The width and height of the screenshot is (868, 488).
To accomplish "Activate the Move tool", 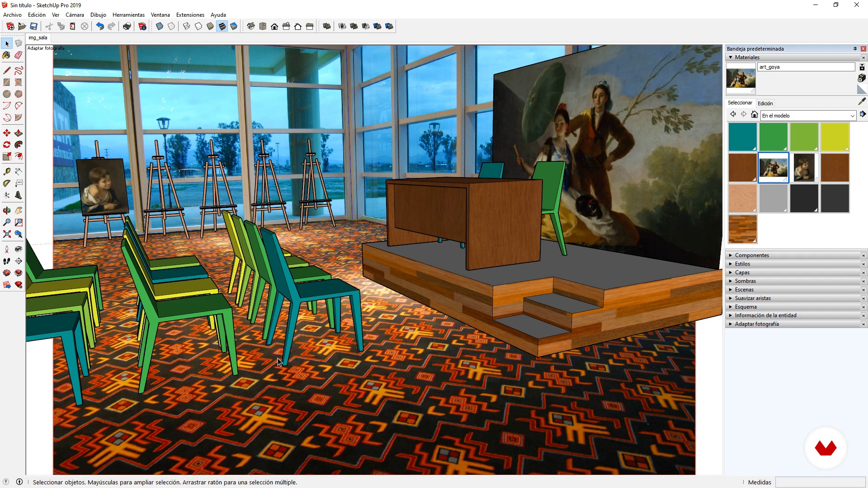I will coord(6,133).
